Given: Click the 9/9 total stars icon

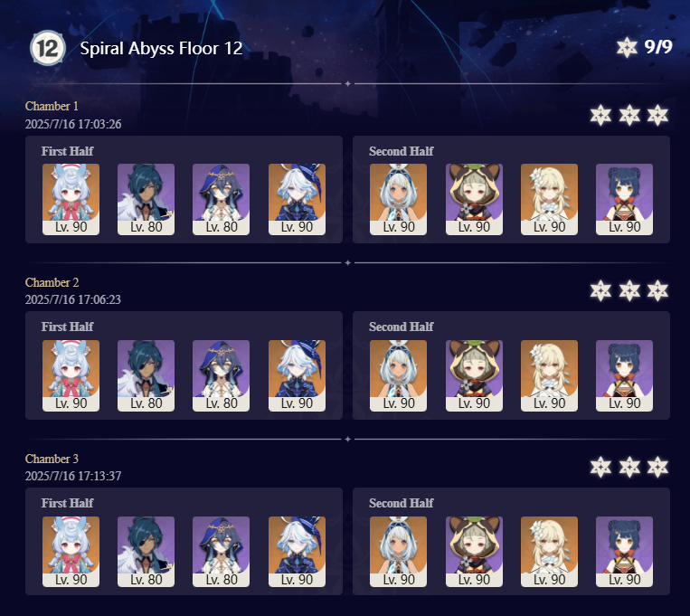Looking at the screenshot, I should tap(627, 48).
